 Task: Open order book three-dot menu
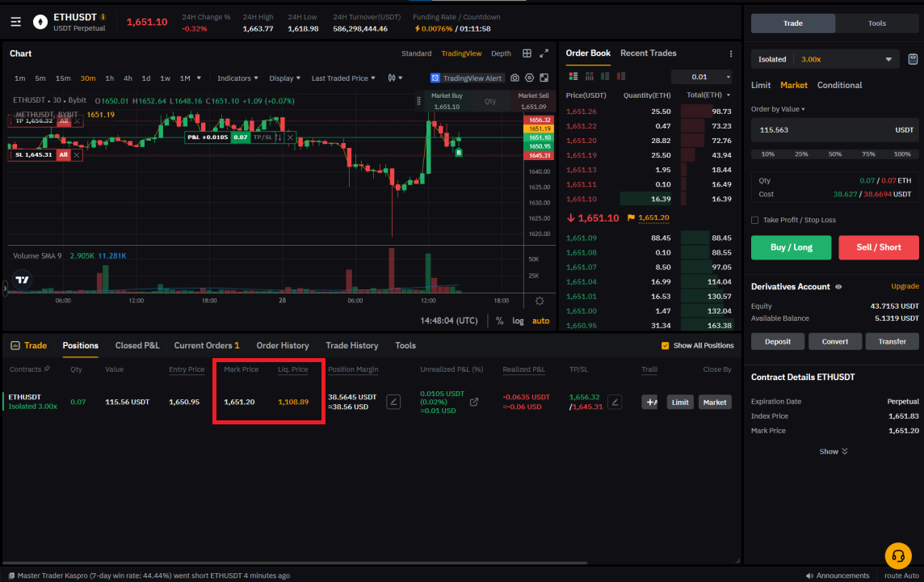(731, 53)
